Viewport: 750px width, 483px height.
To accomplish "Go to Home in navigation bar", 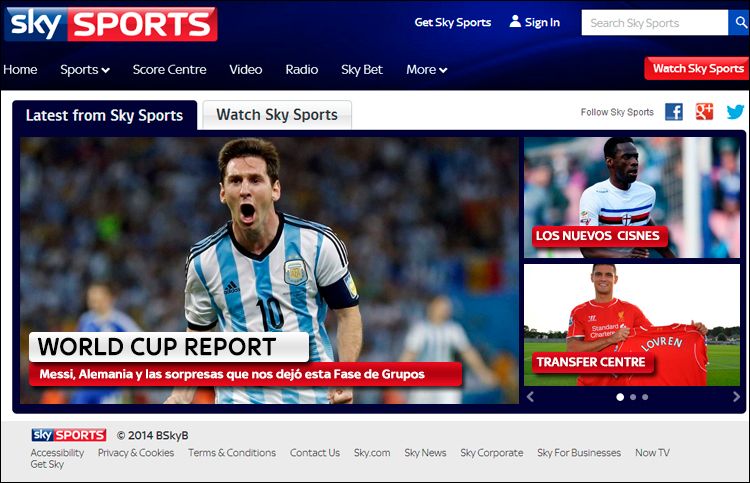I will pyautogui.click(x=20, y=70).
